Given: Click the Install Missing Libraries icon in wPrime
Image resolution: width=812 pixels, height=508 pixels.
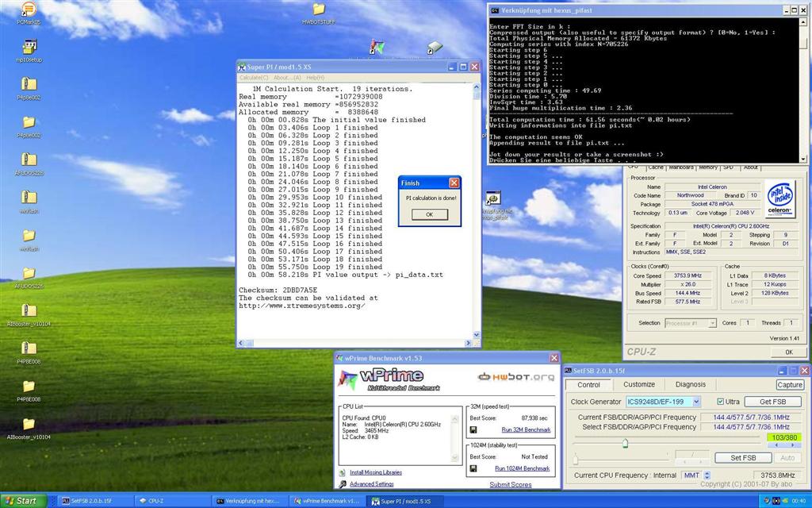Looking at the screenshot, I should tap(343, 473).
